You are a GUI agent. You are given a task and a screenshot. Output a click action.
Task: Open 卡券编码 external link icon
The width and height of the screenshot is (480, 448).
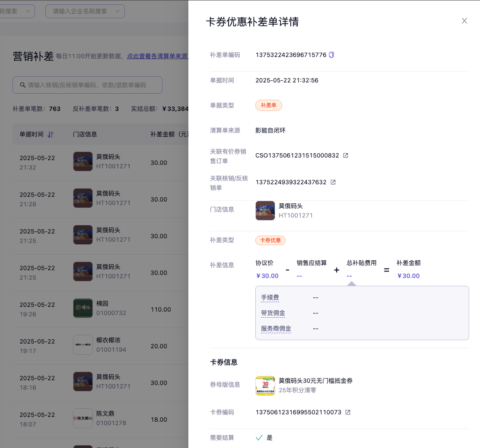[348, 412]
